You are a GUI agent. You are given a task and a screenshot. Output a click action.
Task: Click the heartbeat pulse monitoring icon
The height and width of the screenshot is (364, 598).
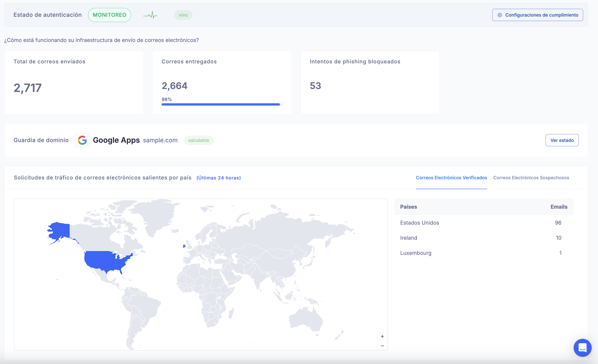[150, 15]
